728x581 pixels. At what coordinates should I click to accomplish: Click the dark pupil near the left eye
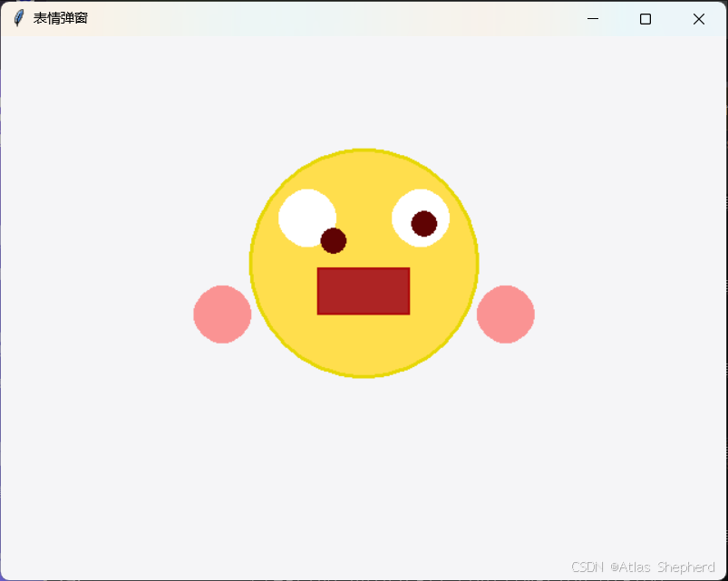click(x=334, y=240)
